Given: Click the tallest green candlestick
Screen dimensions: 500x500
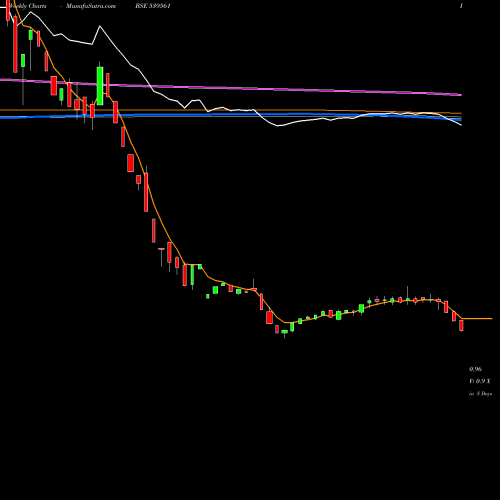Looking at the screenshot, I should click(100, 86).
